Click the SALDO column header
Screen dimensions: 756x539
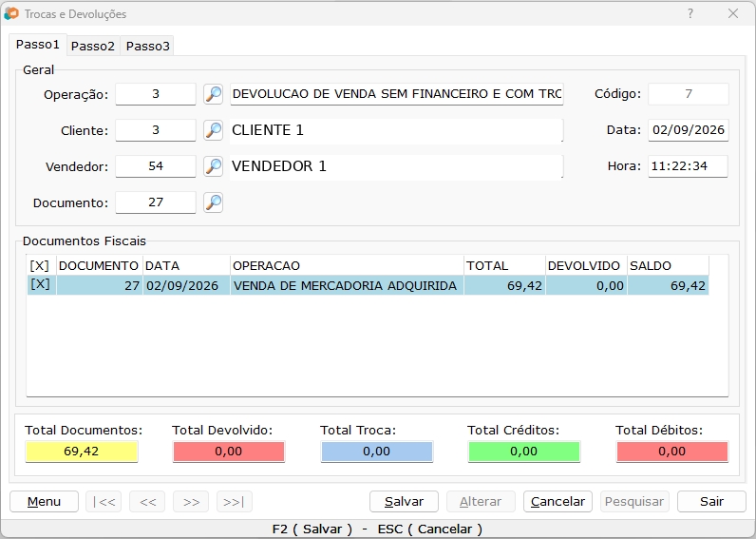point(669,265)
